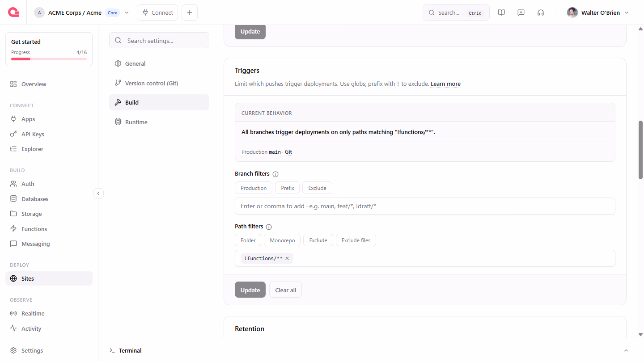
Task: Click the Clear all button
Action: click(285, 290)
